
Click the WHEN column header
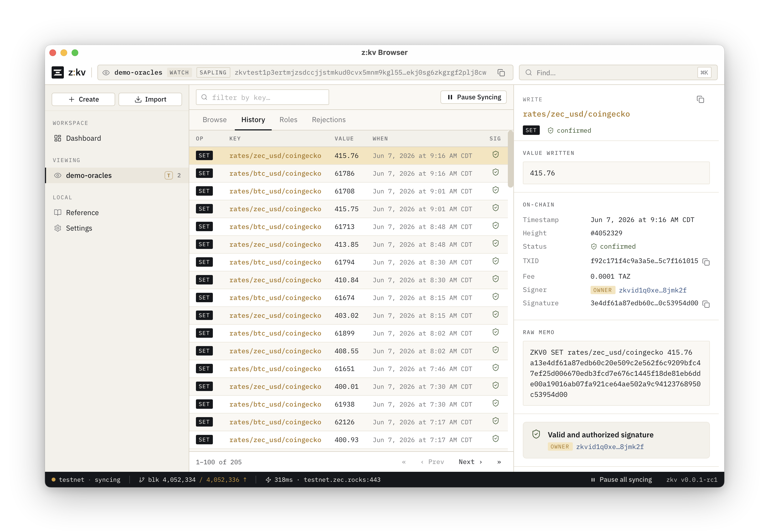click(380, 139)
